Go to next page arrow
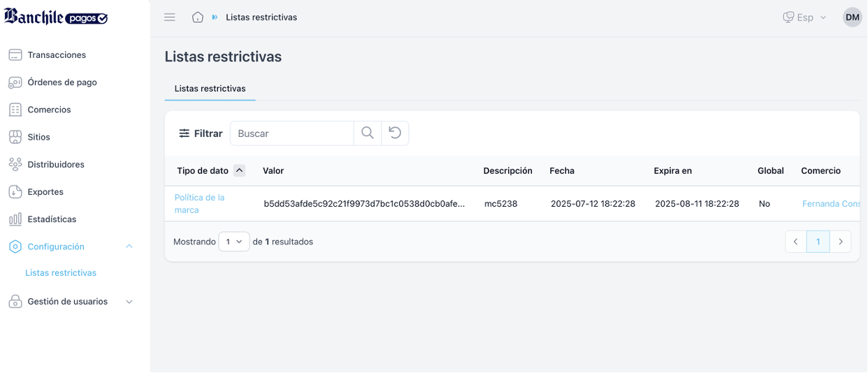 pos(841,242)
